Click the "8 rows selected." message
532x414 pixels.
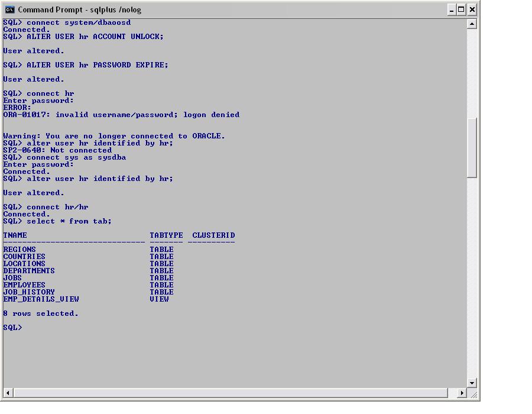(41, 313)
